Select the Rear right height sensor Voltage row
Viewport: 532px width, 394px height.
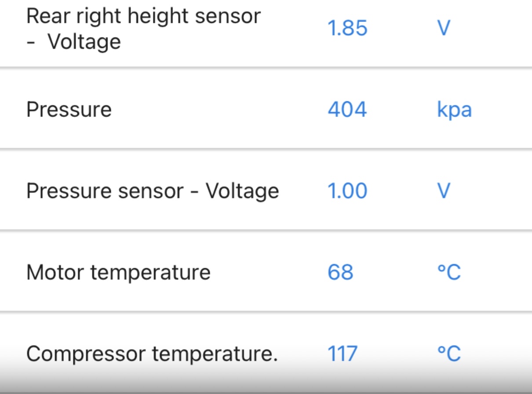coord(266,31)
